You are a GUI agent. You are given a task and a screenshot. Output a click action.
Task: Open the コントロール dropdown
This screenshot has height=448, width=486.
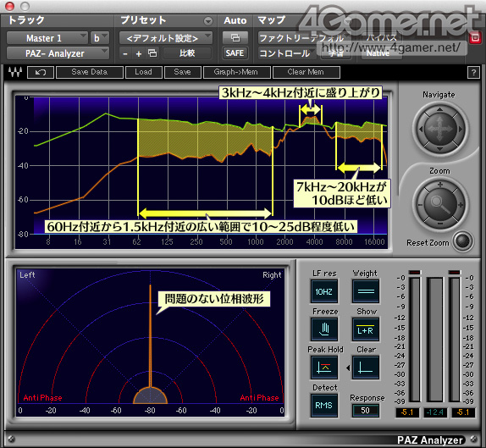click(x=287, y=53)
